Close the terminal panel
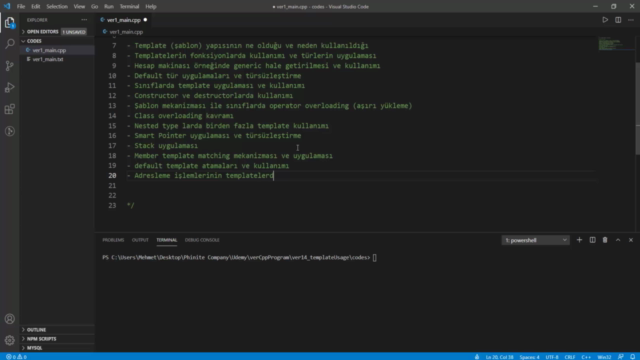This screenshot has height=360, width=640. tap(631, 240)
